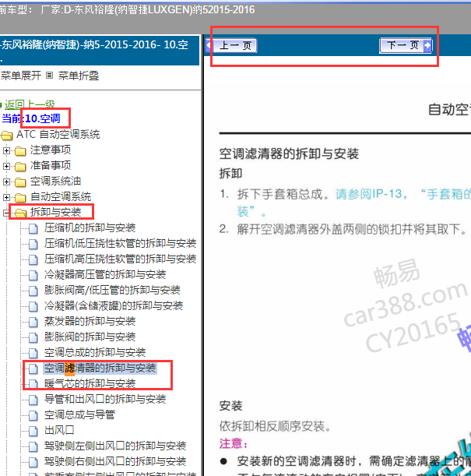Click the 注意事项 folder icon
471x476 pixels.
pyautogui.click(x=20, y=151)
